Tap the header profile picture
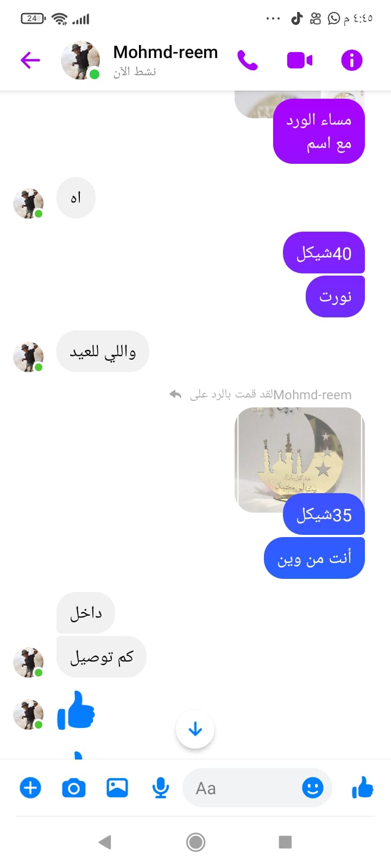 pyautogui.click(x=80, y=60)
